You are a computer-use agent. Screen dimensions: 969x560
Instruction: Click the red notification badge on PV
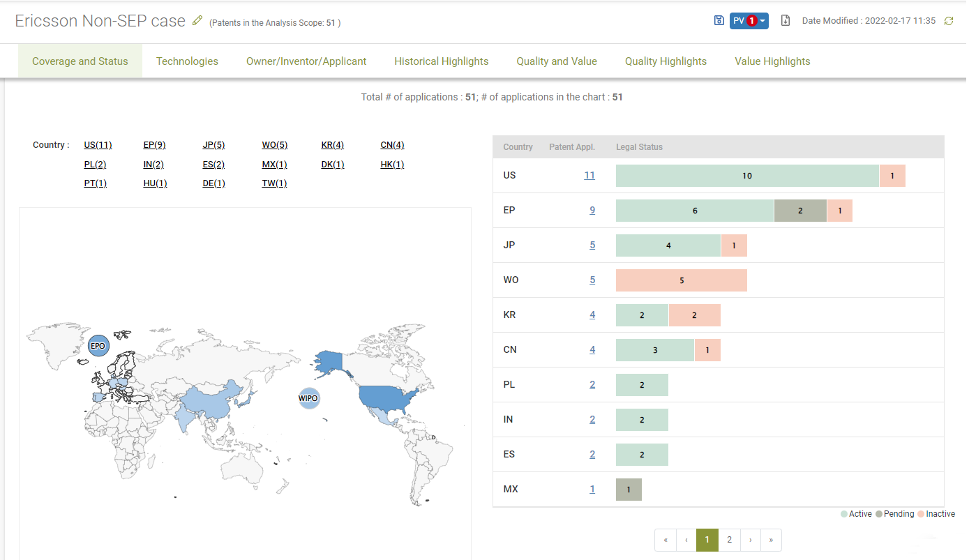pyautogui.click(x=752, y=21)
